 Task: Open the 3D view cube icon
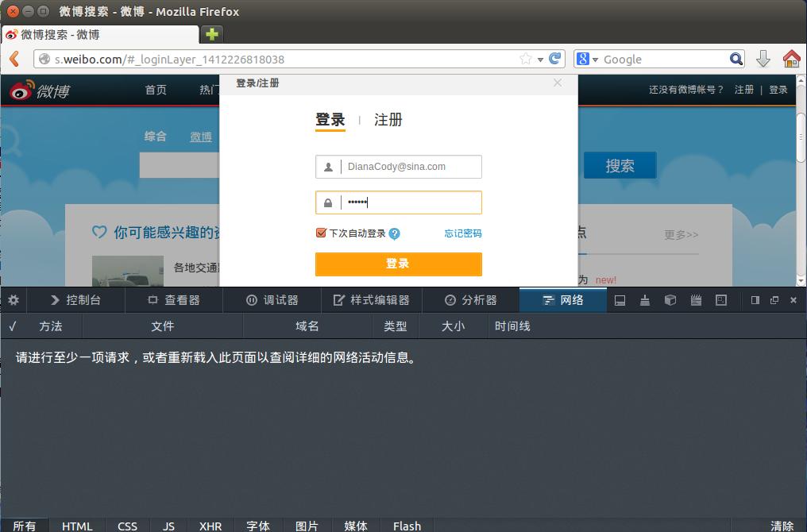click(670, 300)
